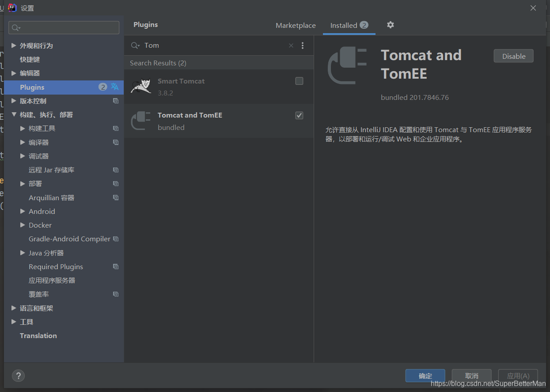
Task: Click the Smart Tomcat cat icon
Action: click(x=141, y=86)
